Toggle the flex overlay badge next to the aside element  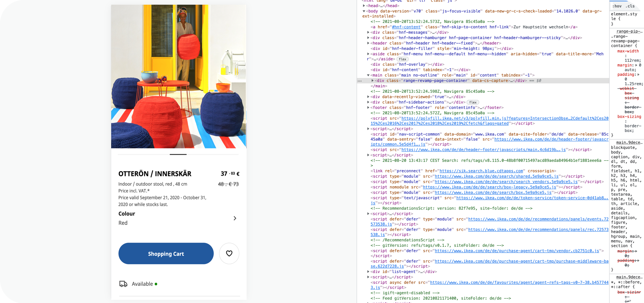tap(402, 59)
